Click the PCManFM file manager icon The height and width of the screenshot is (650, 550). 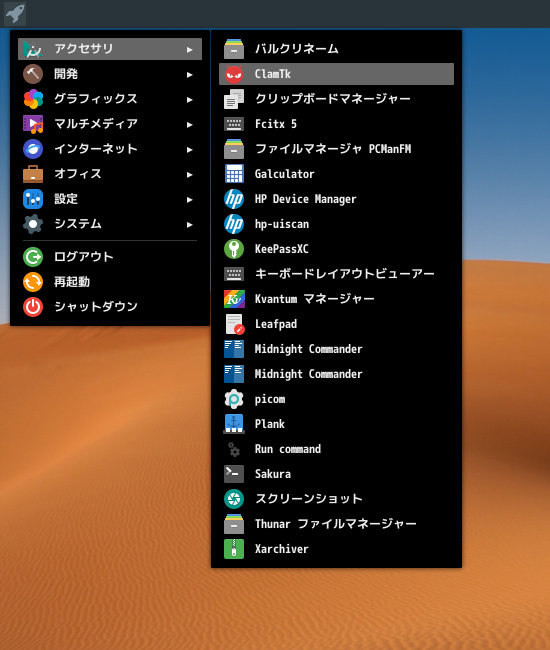(x=234, y=149)
